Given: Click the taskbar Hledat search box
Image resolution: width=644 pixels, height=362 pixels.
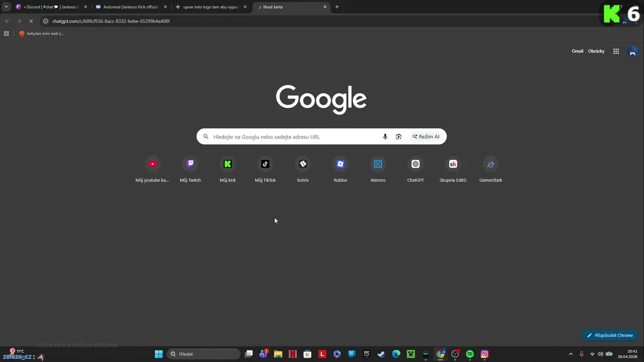Looking at the screenshot, I should click(x=203, y=354).
